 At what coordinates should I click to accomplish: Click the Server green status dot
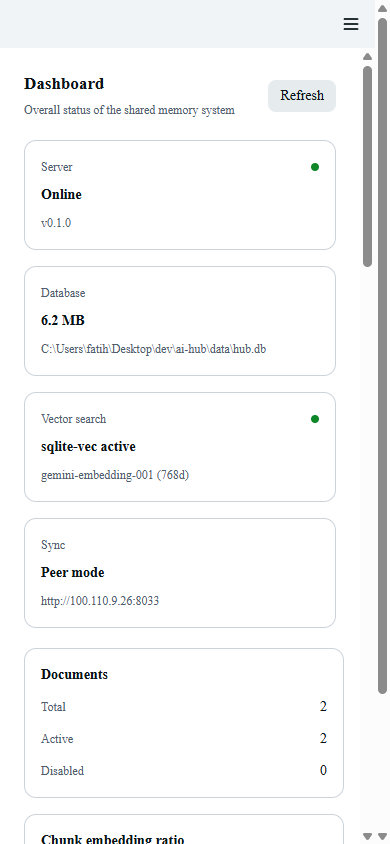click(315, 167)
